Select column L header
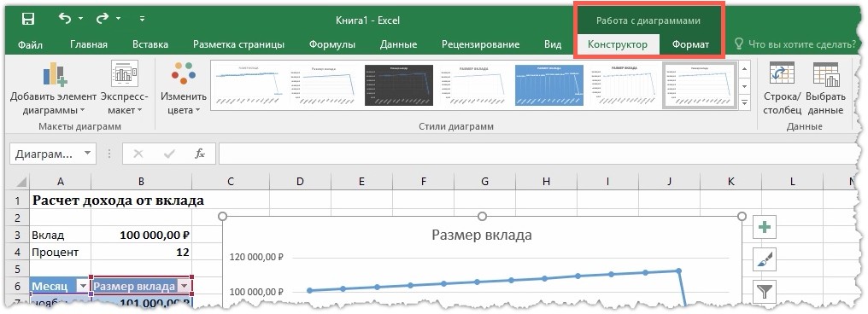Image resolution: width=868 pixels, height=314 pixels. pyautogui.click(x=792, y=182)
